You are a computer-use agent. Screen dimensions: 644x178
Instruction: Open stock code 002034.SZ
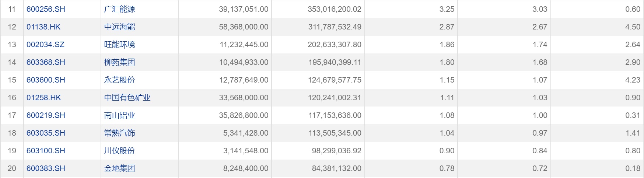(x=45, y=45)
